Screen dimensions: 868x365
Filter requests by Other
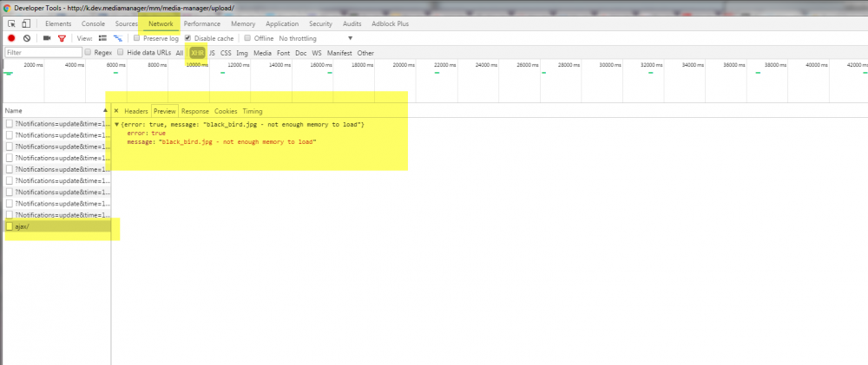pyautogui.click(x=365, y=53)
